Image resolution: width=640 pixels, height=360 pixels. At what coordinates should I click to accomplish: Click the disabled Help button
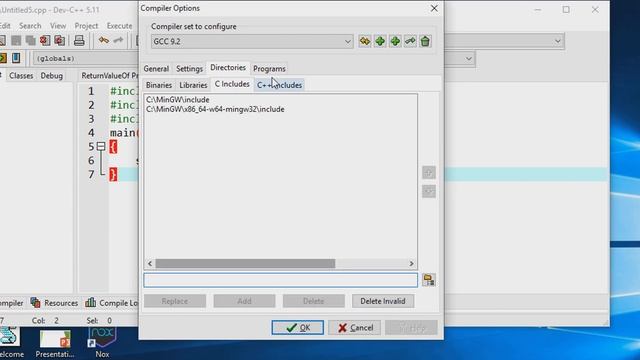[x=411, y=327]
